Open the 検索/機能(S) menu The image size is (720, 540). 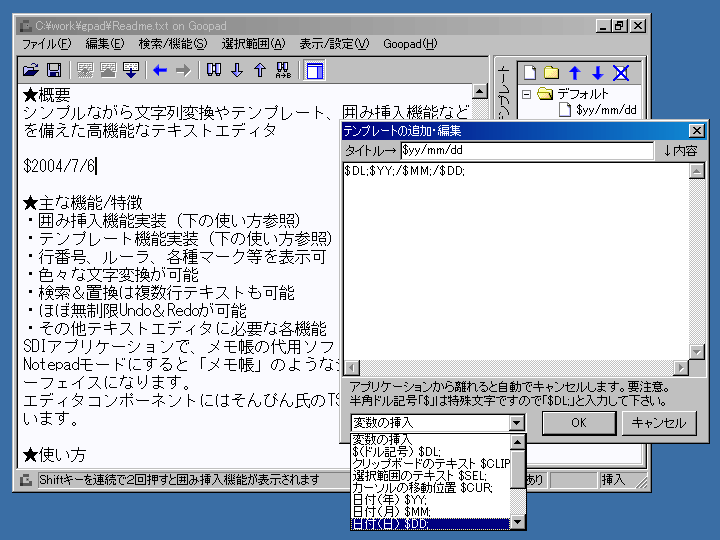[173, 44]
